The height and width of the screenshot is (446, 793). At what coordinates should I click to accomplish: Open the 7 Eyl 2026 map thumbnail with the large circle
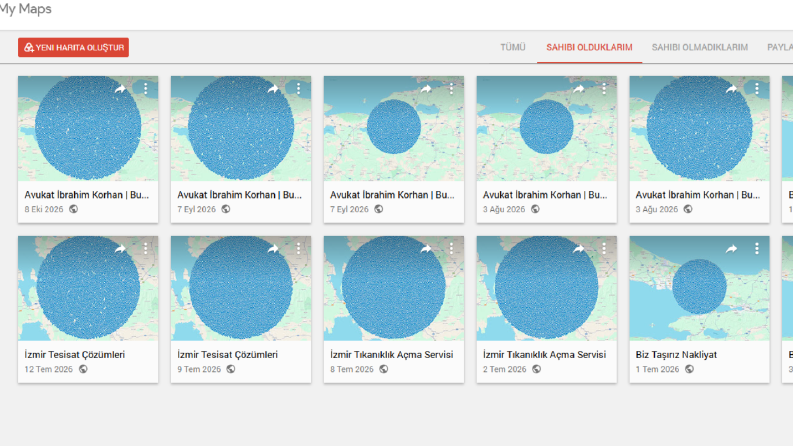click(241, 128)
